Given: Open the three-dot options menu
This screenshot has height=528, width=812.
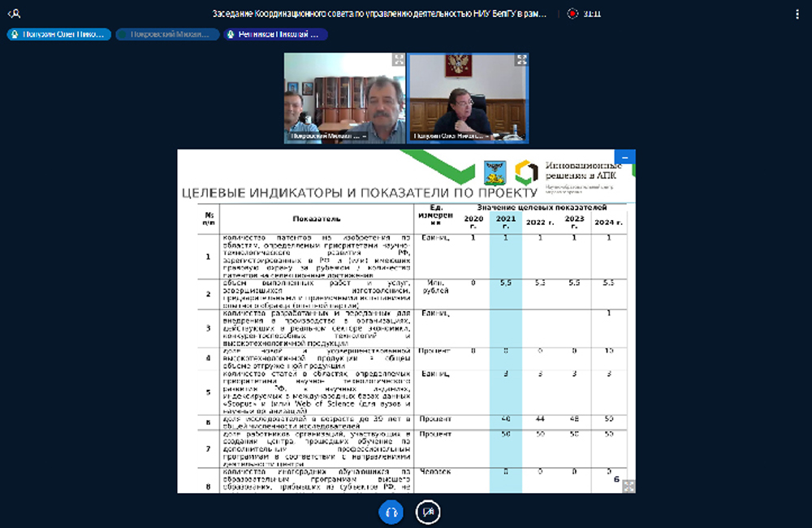Looking at the screenshot, I should pyautogui.click(x=795, y=14).
